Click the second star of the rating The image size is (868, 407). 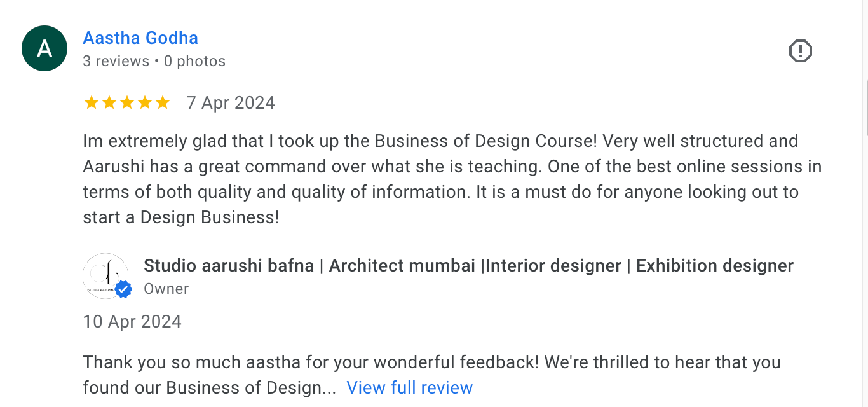click(109, 103)
